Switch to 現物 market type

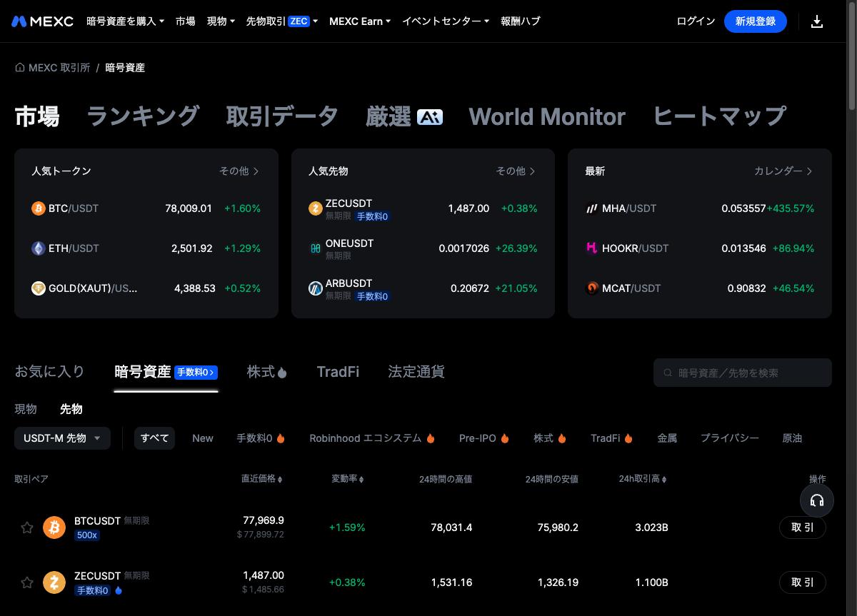(x=26, y=409)
